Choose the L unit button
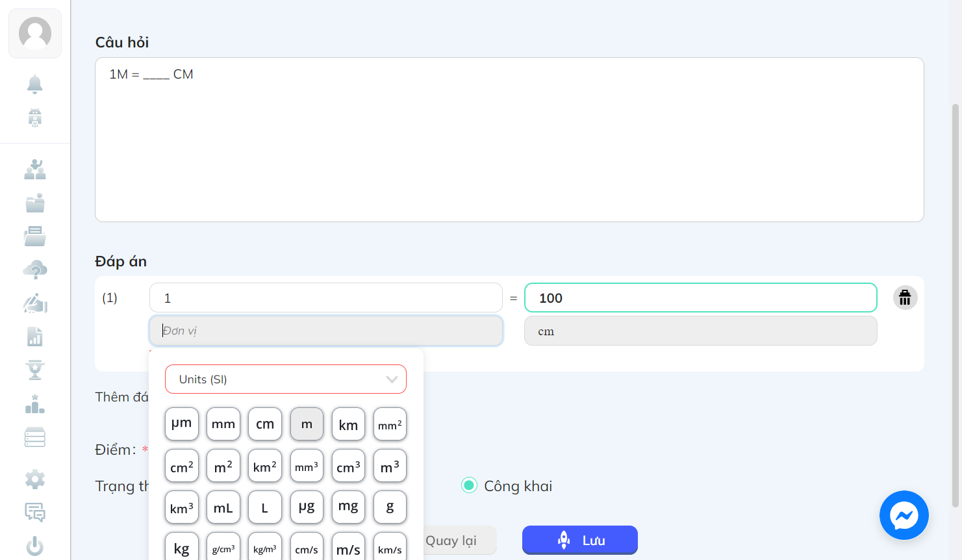Image resolution: width=962 pixels, height=560 pixels. click(265, 507)
